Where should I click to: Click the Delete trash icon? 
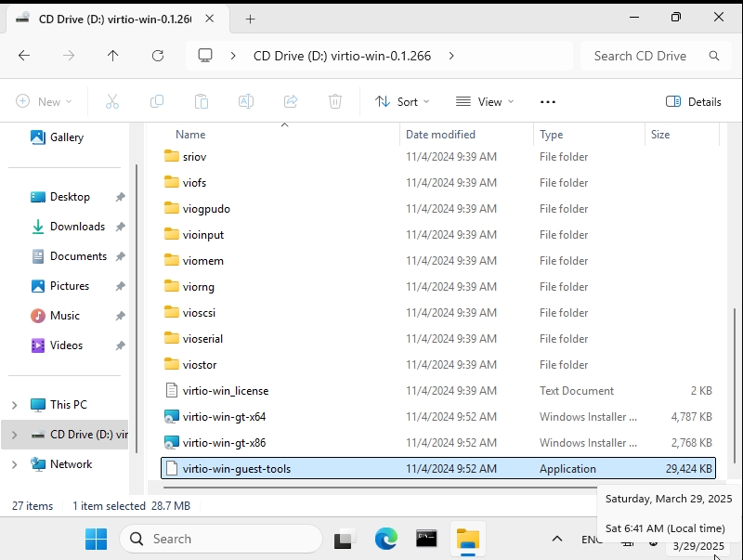pyautogui.click(x=335, y=101)
